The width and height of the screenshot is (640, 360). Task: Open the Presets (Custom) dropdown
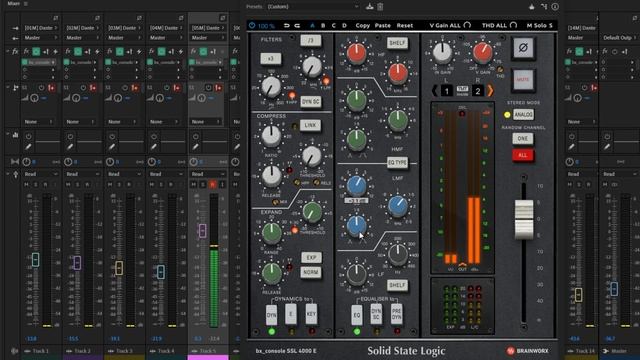(x=313, y=7)
